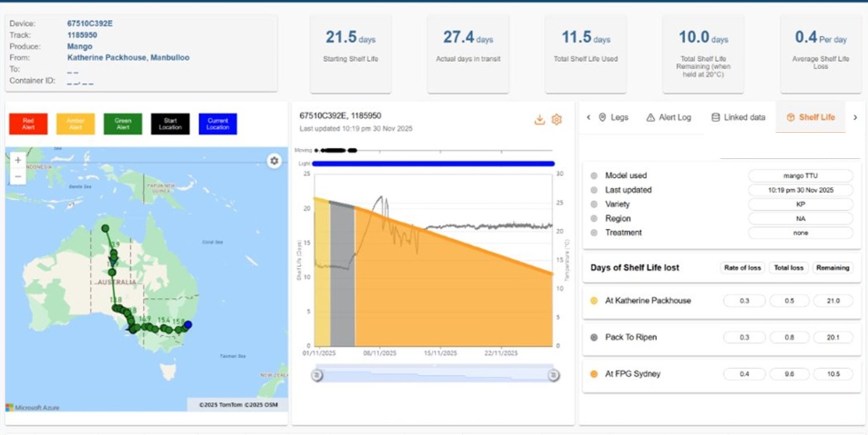Click the Region value NA

[x=800, y=218]
